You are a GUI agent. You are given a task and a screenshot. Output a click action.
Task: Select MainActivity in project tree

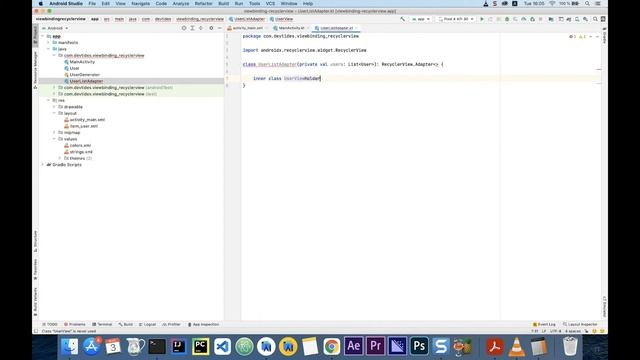point(82,62)
